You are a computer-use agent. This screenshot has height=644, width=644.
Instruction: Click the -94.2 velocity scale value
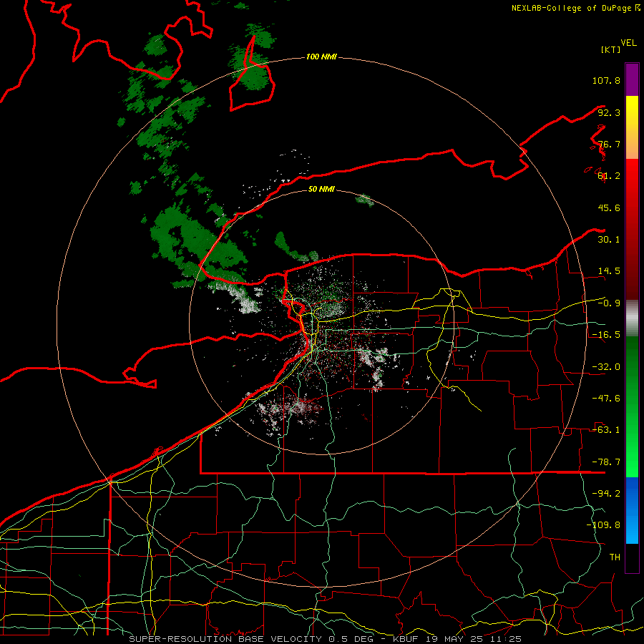pyautogui.click(x=606, y=493)
